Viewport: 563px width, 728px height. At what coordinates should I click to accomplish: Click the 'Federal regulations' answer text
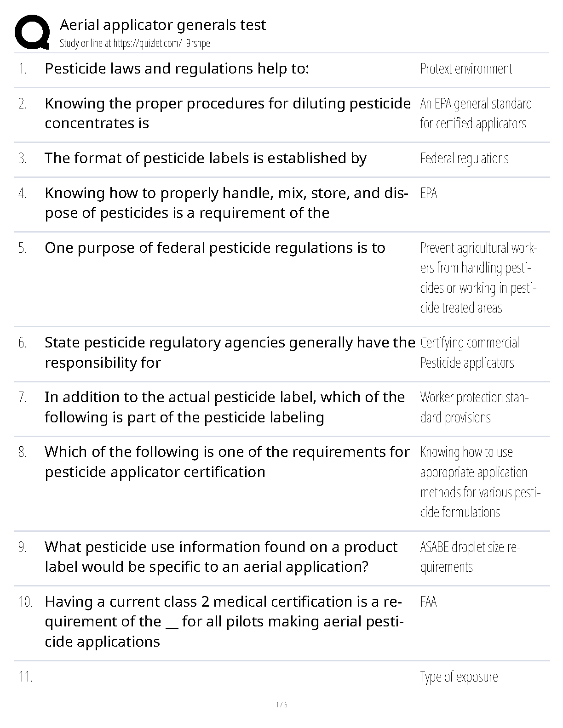[464, 159]
